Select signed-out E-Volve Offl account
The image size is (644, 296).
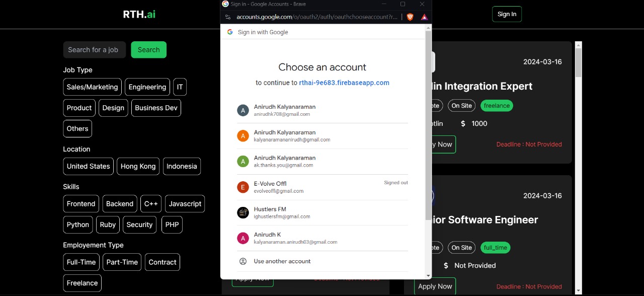[323, 187]
